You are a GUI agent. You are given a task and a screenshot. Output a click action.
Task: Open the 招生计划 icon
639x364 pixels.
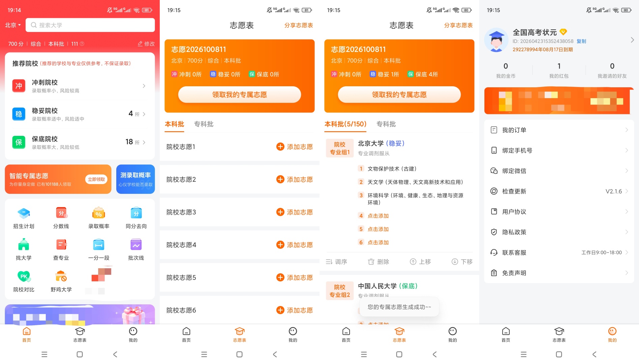pos(24,213)
